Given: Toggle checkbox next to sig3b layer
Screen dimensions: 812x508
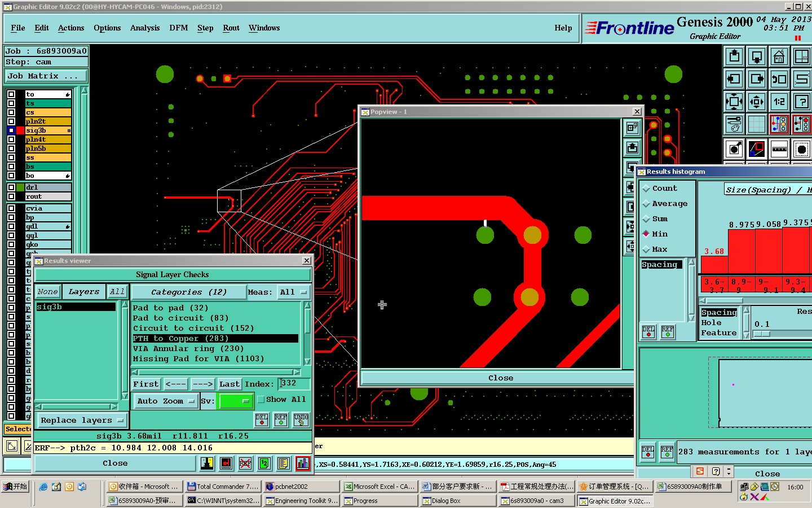Looking at the screenshot, I should pos(11,130).
